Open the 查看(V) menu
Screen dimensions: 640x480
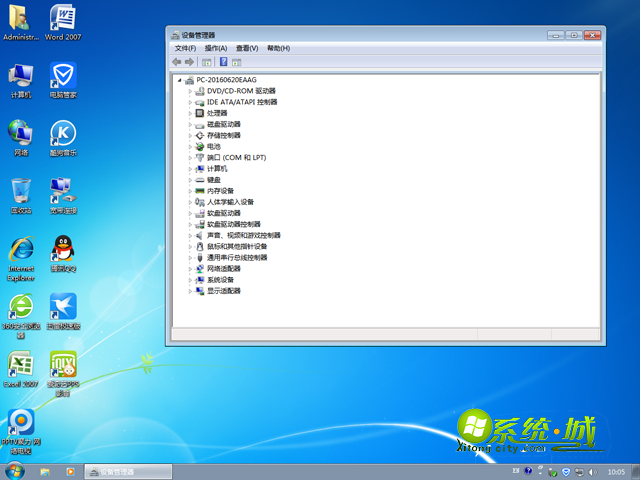pyautogui.click(x=247, y=49)
